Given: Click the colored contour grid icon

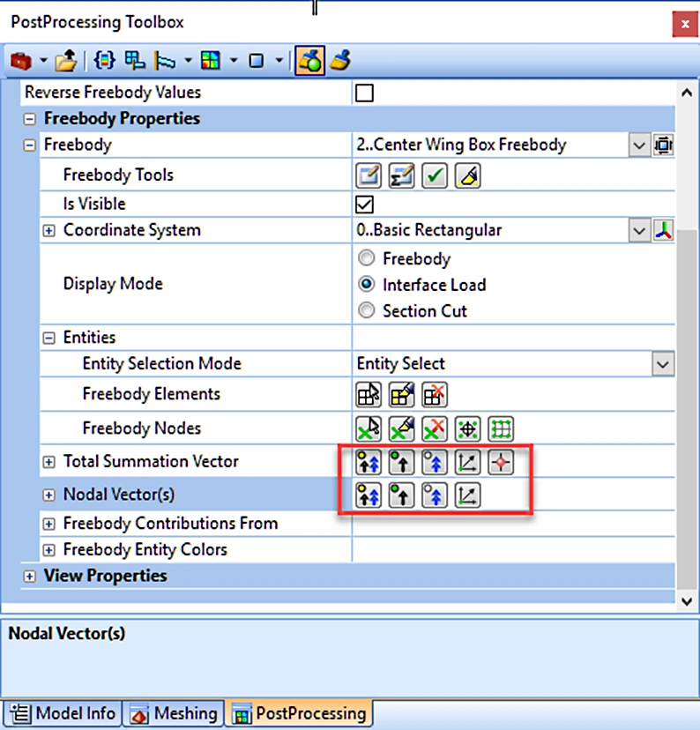Looking at the screenshot, I should (210, 61).
